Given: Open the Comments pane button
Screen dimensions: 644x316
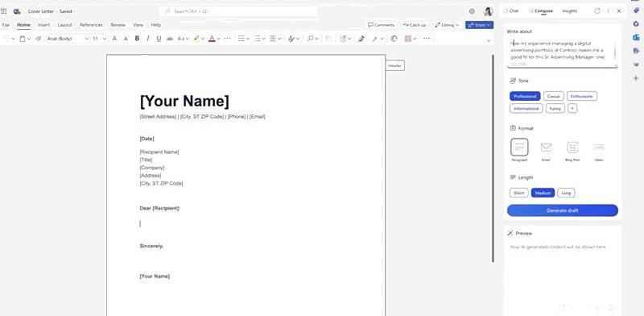Looking at the screenshot, I should 381,25.
